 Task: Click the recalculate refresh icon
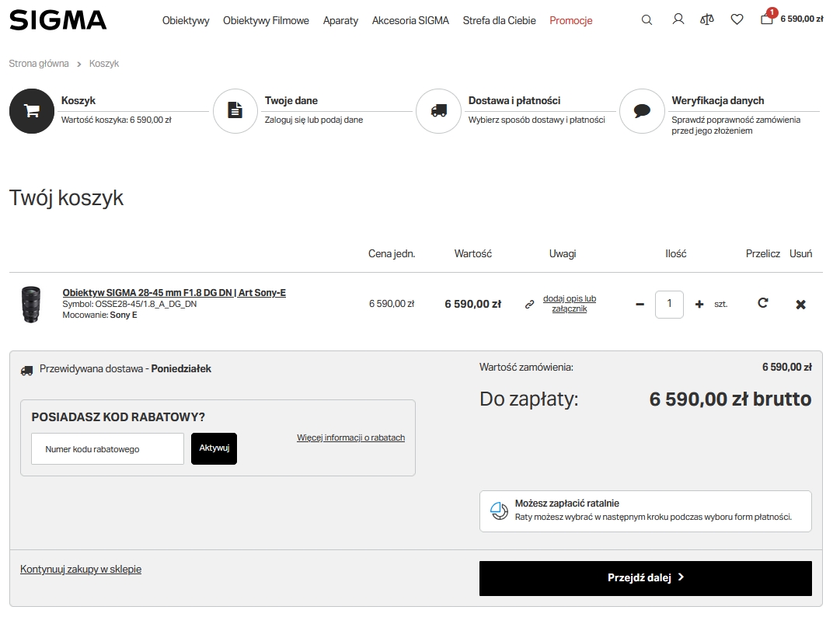(x=762, y=303)
